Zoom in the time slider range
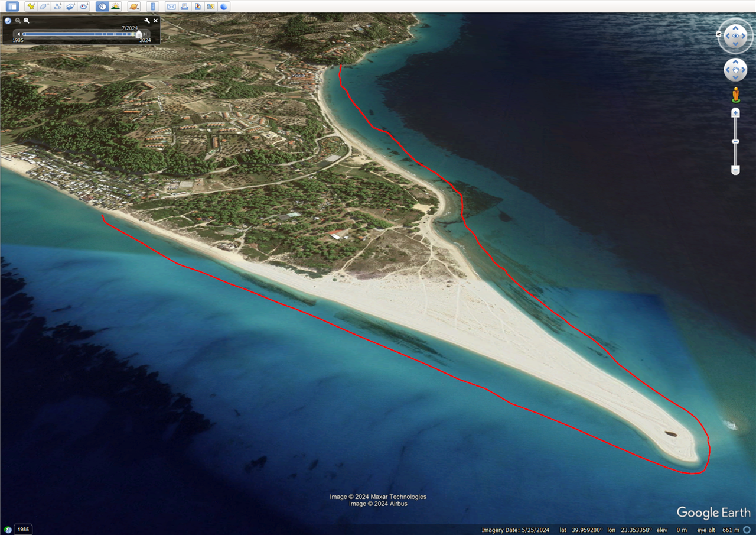The image size is (756, 535). point(27,21)
